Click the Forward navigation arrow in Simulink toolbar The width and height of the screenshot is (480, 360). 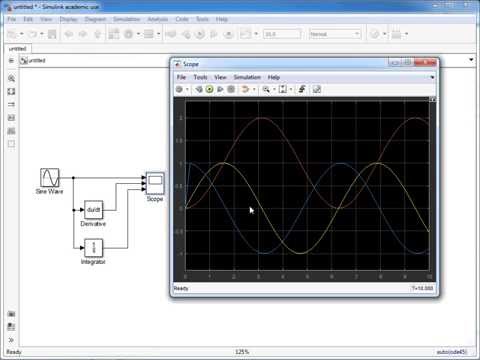click(83, 34)
